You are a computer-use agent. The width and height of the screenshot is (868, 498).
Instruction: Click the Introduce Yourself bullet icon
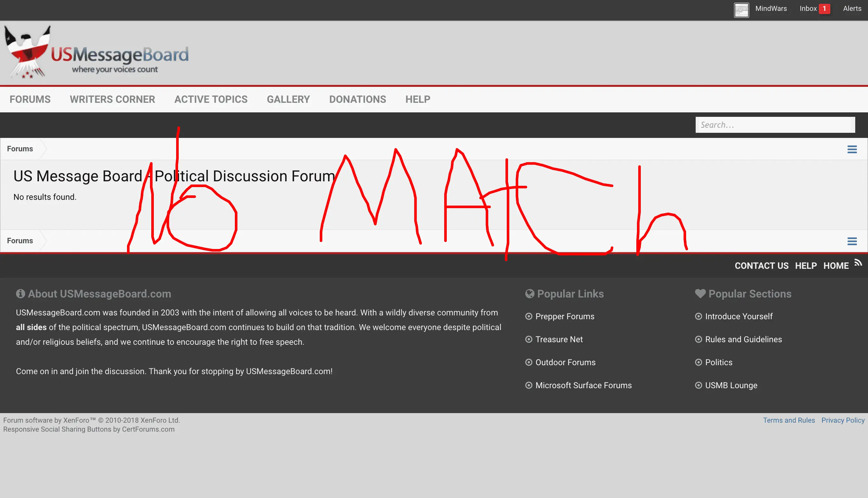[x=699, y=316]
